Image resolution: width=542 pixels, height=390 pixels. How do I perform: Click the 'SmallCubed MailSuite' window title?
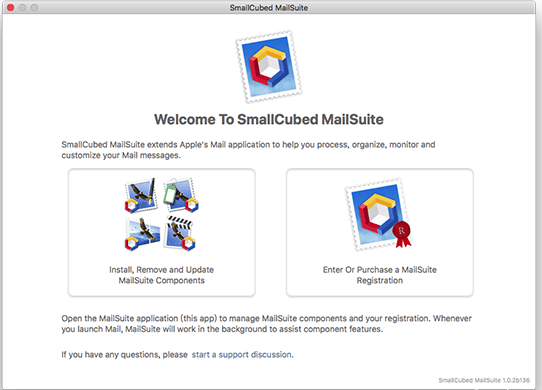pyautogui.click(x=269, y=8)
